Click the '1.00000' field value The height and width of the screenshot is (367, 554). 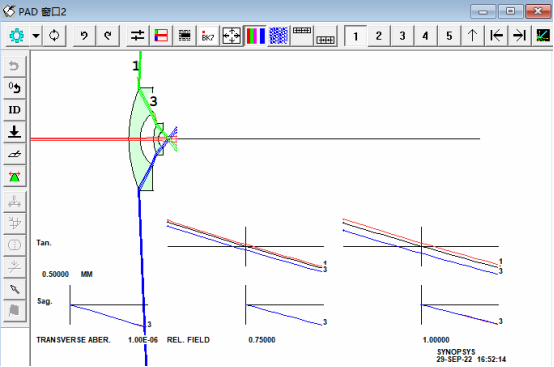point(436,340)
